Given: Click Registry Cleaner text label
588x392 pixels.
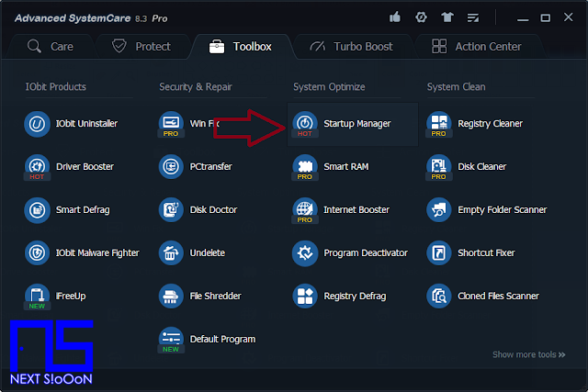Looking at the screenshot, I should tap(490, 124).
